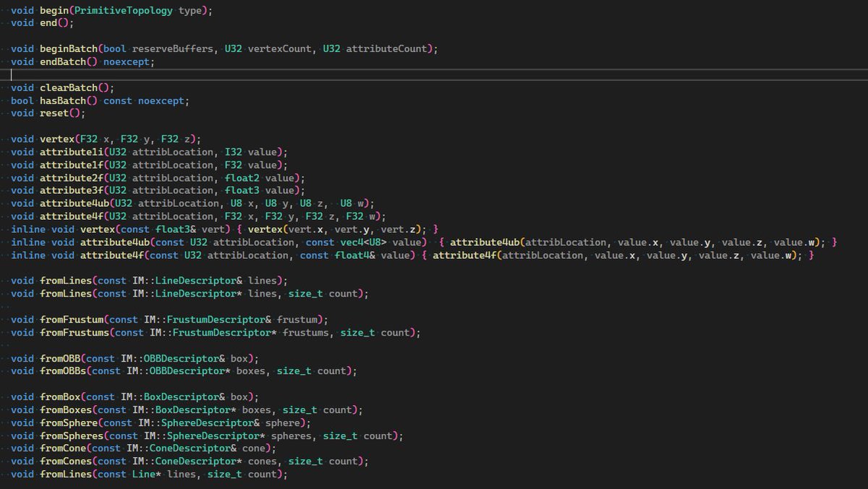The image size is (868, 489).
Task: Click the 'OBBDescriptor*' pointer type
Action: 190,371
